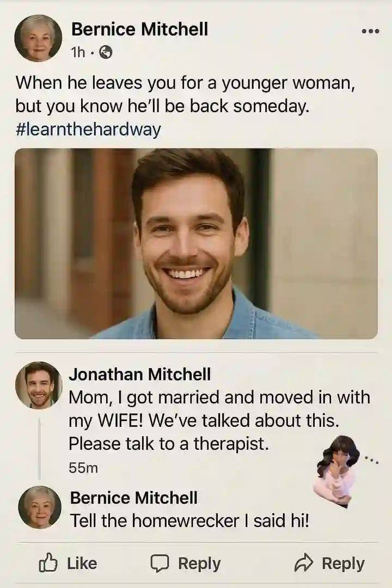Open Bernice Mitchell's avatar beside her reply
The height and width of the screenshot is (588, 392).
[x=40, y=507]
